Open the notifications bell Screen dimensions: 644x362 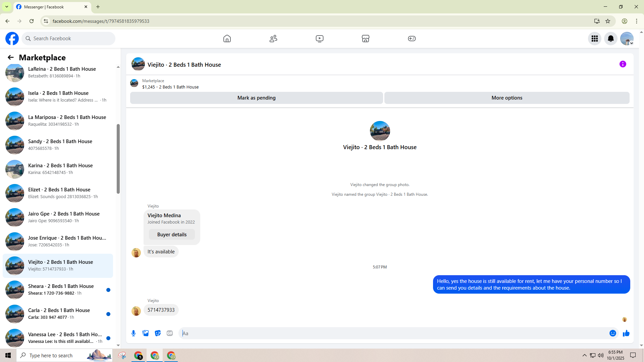pyautogui.click(x=611, y=39)
